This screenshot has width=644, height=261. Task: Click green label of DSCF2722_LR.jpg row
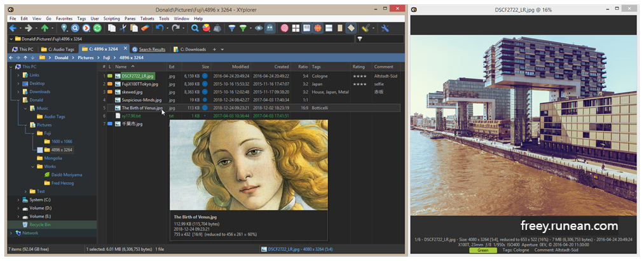tap(109, 76)
